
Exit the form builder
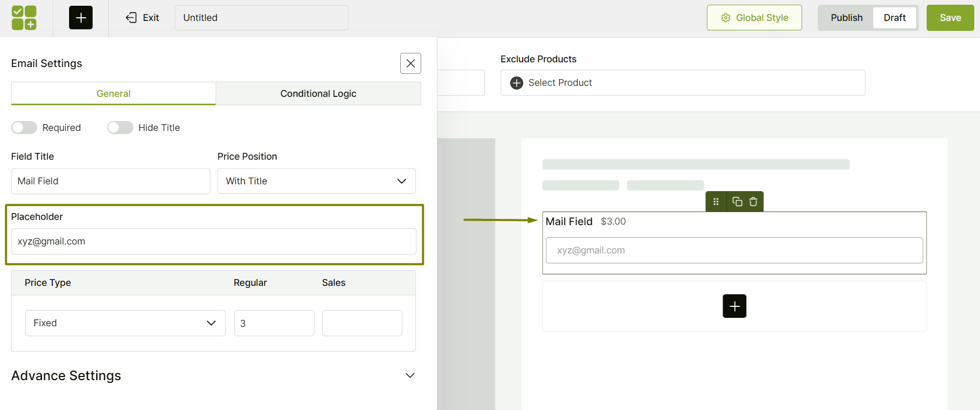tap(142, 18)
